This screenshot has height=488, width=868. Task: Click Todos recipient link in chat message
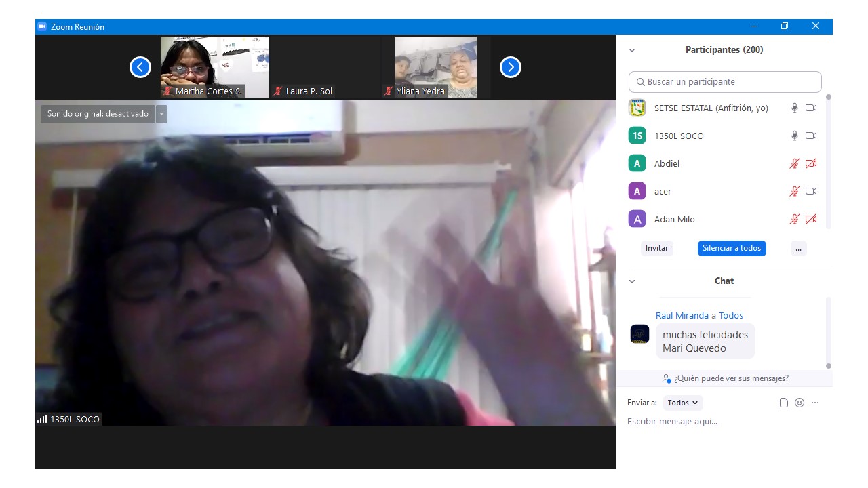(x=731, y=316)
